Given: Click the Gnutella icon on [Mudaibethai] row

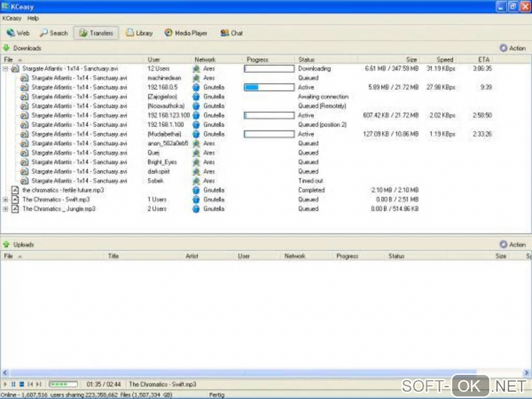Looking at the screenshot, I should click(x=196, y=135).
